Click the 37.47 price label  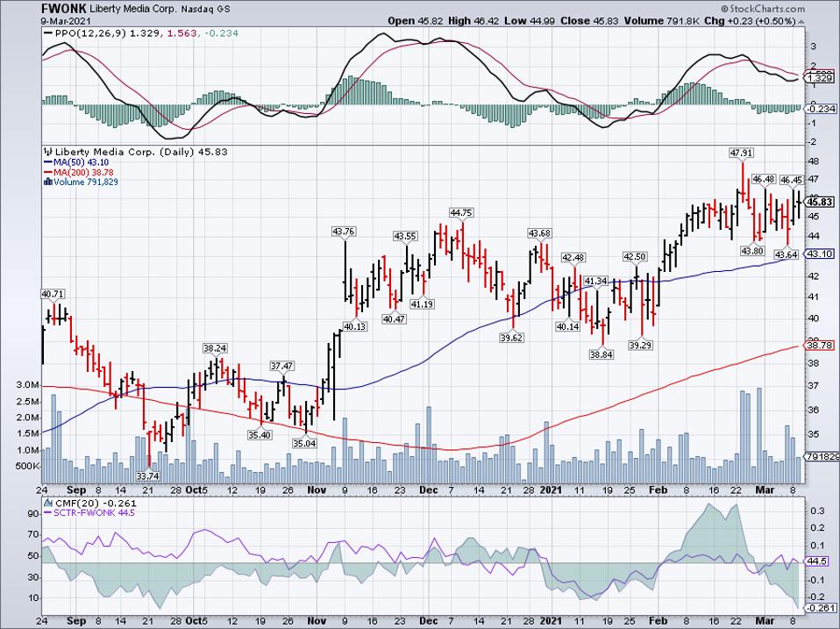click(x=281, y=366)
